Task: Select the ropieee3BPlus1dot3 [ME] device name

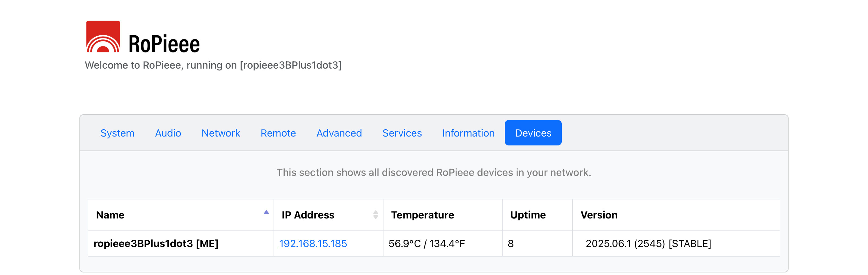Action: pyautogui.click(x=156, y=243)
